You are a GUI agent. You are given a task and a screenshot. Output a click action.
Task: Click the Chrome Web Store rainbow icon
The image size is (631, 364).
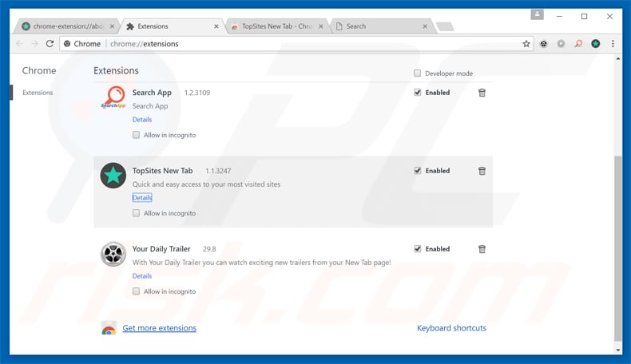[x=109, y=328]
